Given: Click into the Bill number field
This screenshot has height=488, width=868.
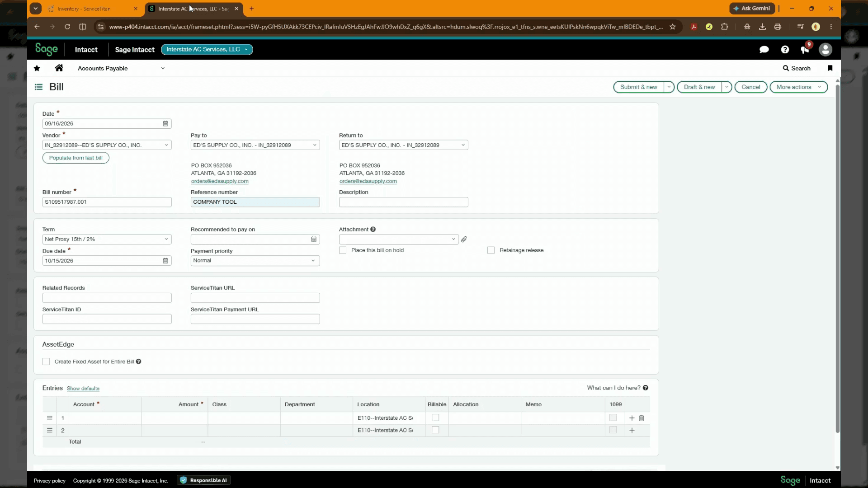Looking at the screenshot, I should 107,202.
